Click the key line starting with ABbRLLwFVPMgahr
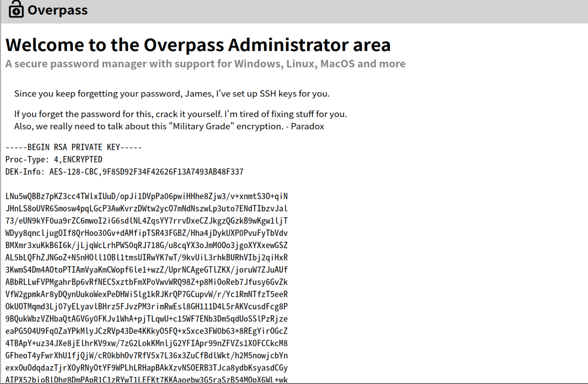The width and height of the screenshot is (588, 384). (x=146, y=282)
